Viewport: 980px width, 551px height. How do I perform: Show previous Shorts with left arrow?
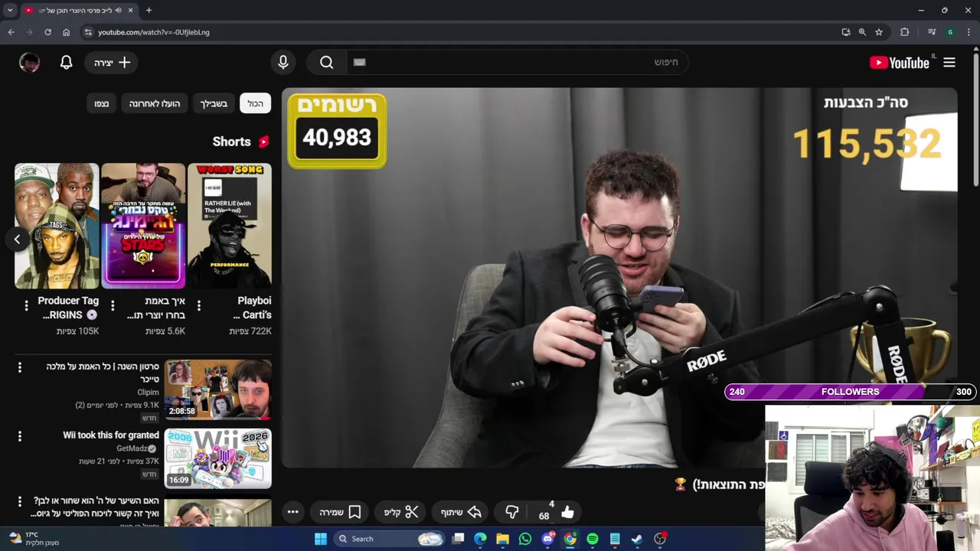tap(17, 240)
